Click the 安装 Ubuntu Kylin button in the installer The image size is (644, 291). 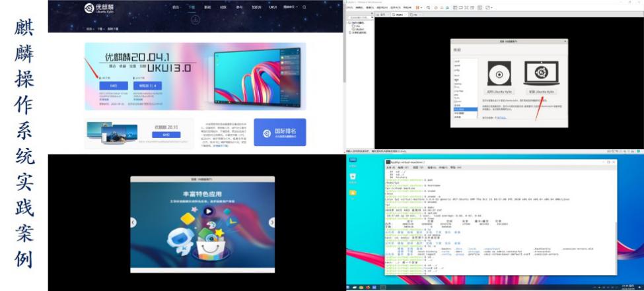542,92
